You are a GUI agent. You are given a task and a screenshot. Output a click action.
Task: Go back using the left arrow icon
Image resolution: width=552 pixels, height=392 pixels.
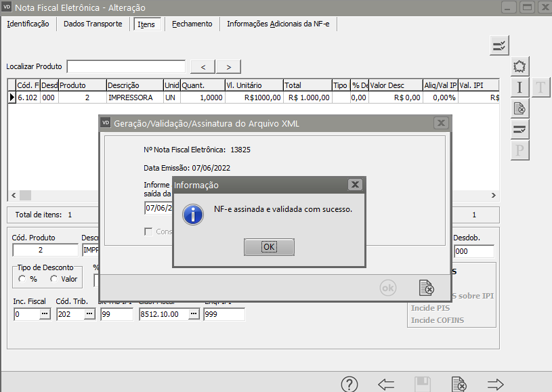[x=386, y=384]
